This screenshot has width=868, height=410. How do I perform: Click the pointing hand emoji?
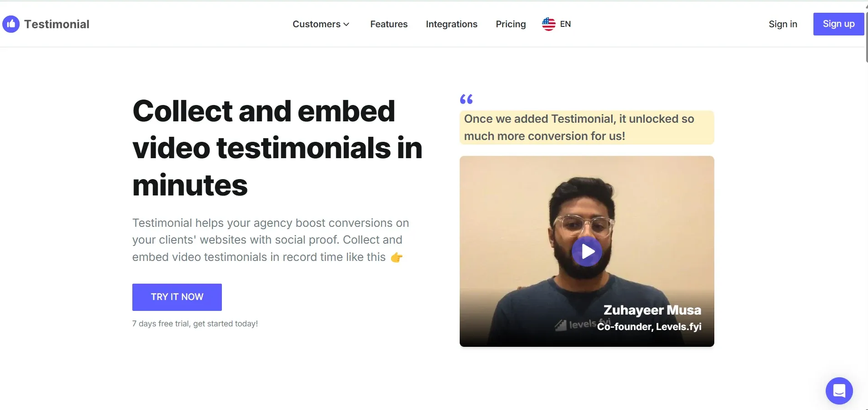point(396,258)
